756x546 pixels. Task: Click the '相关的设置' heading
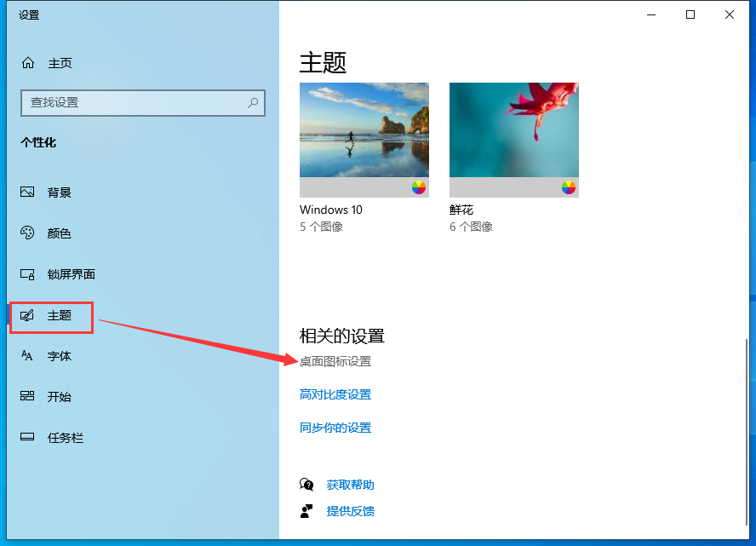[342, 336]
